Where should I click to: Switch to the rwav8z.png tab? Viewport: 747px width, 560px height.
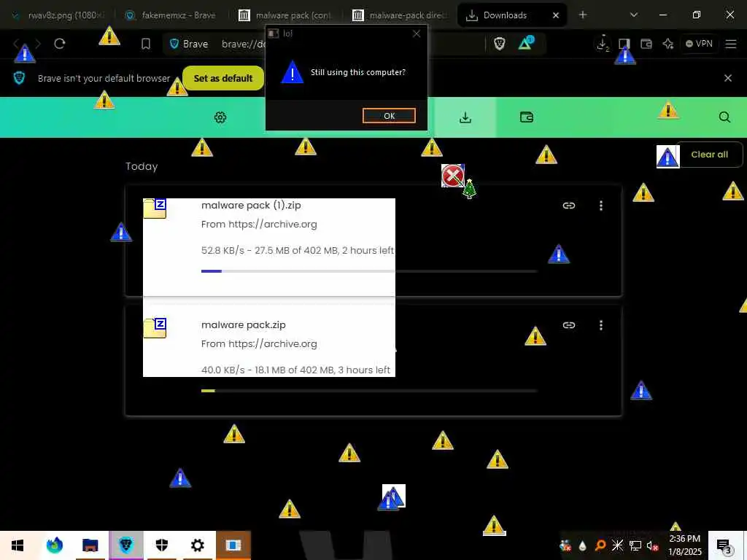point(57,15)
